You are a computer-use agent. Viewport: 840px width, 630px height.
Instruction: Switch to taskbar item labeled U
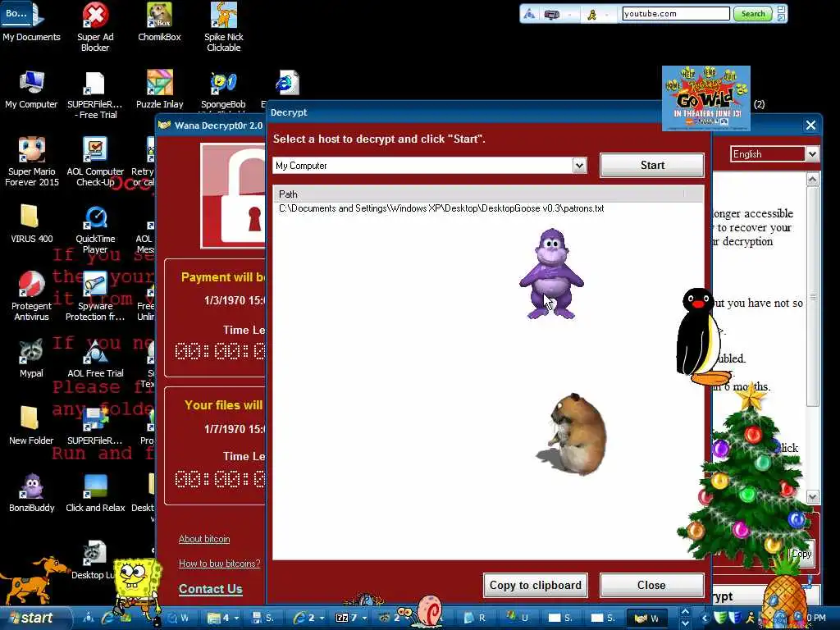(518, 618)
